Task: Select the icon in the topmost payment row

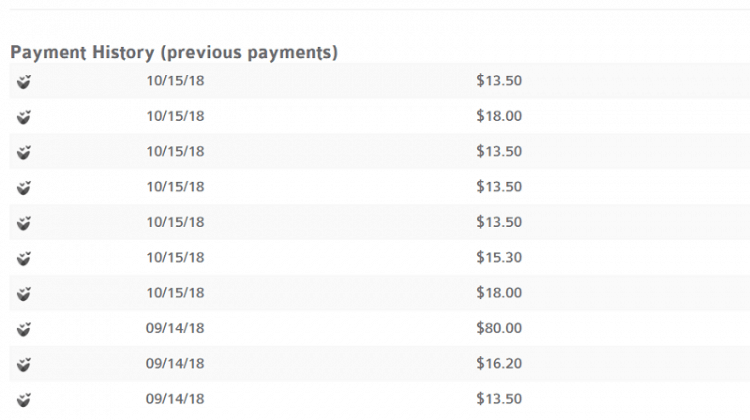Action: click(24, 82)
